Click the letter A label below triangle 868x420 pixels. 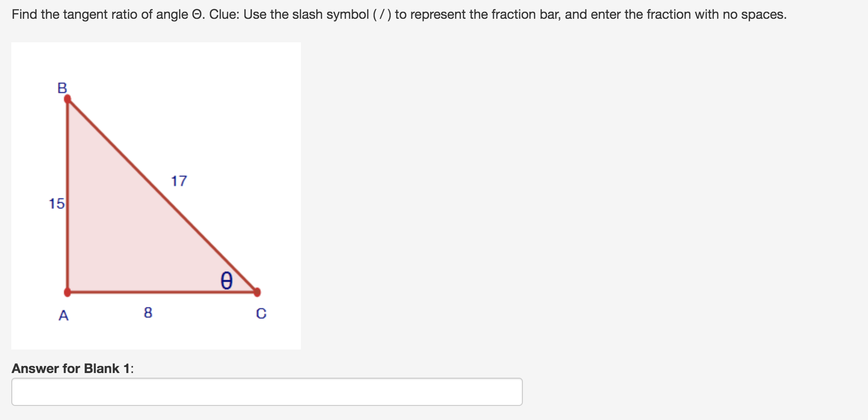pos(63,315)
